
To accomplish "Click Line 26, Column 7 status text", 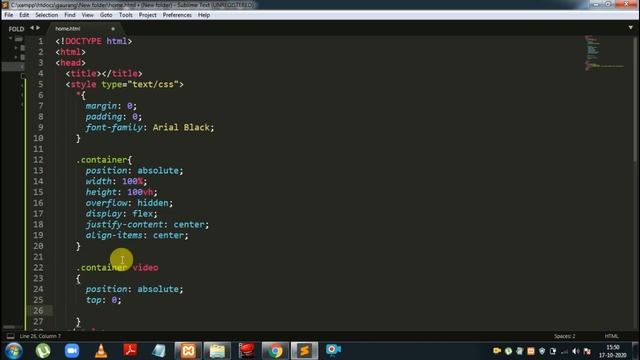I will point(40,336).
